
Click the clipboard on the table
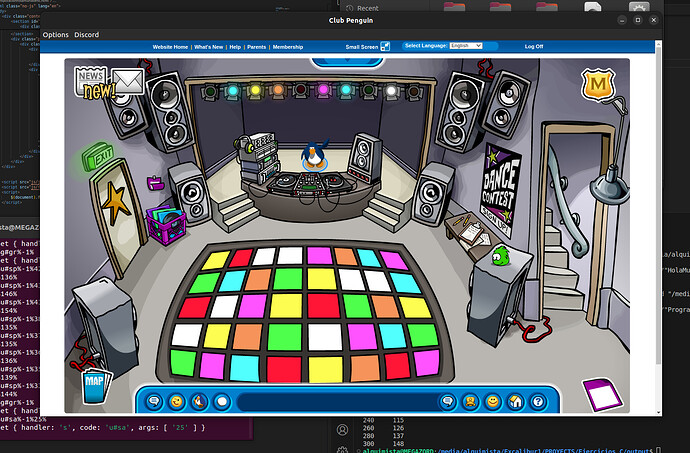471,232
